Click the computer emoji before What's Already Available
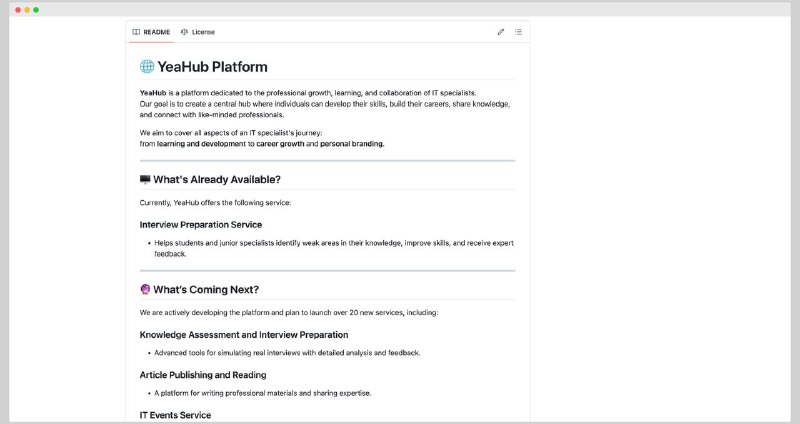Screen dimensions: 800x424 tap(145, 179)
